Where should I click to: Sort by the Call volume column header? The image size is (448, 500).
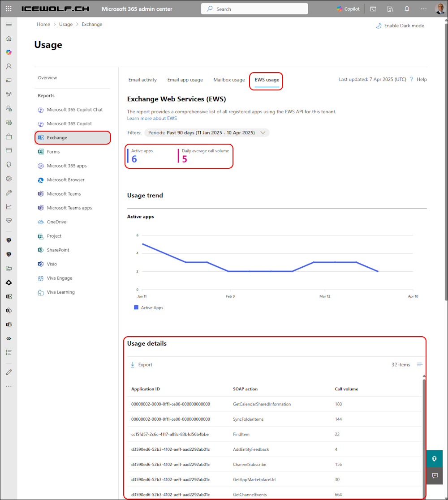[x=346, y=389]
